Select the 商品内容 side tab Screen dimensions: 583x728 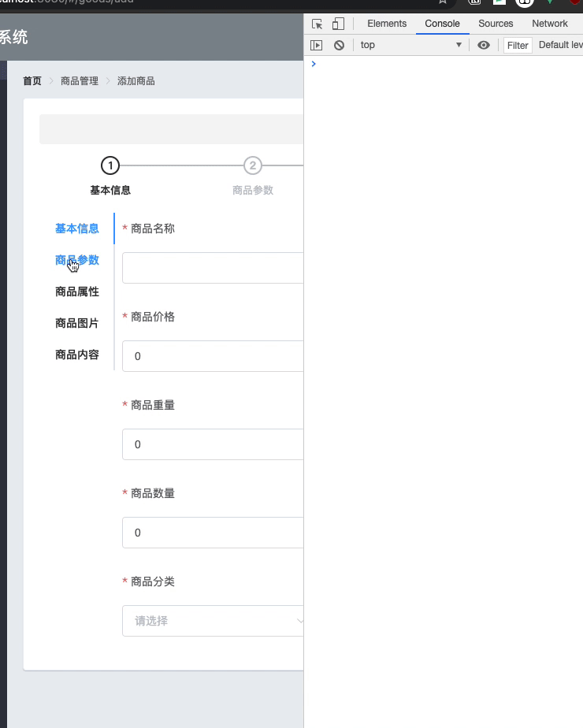(x=77, y=355)
